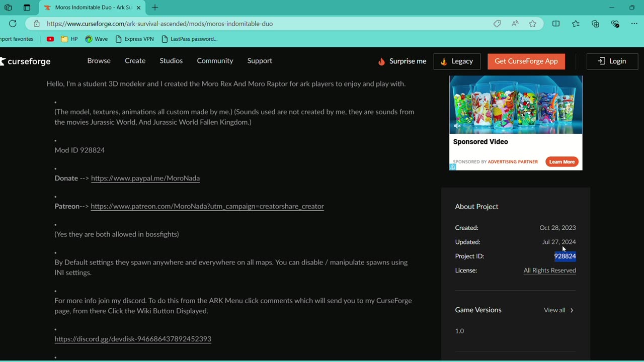Open the Browse menu
Viewport: 644px width, 362px height.
click(x=99, y=61)
